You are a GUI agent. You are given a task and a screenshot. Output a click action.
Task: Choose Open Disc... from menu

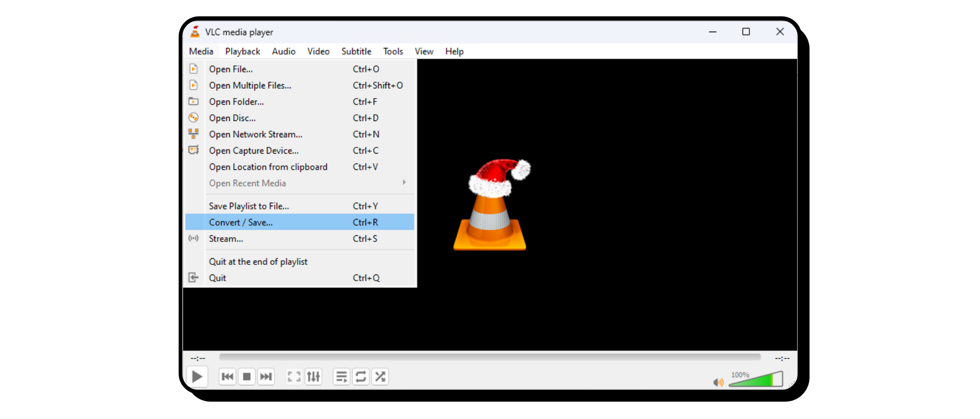pos(300,118)
